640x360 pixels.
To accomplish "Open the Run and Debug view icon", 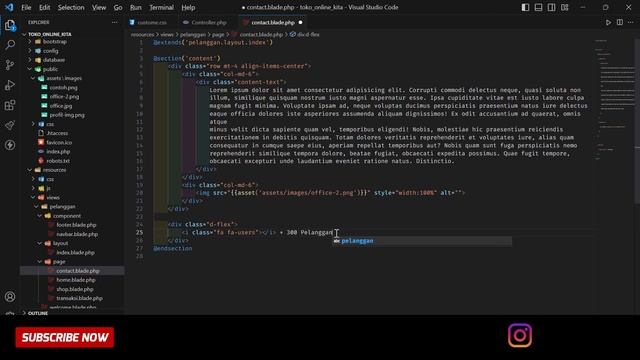I will point(10,85).
